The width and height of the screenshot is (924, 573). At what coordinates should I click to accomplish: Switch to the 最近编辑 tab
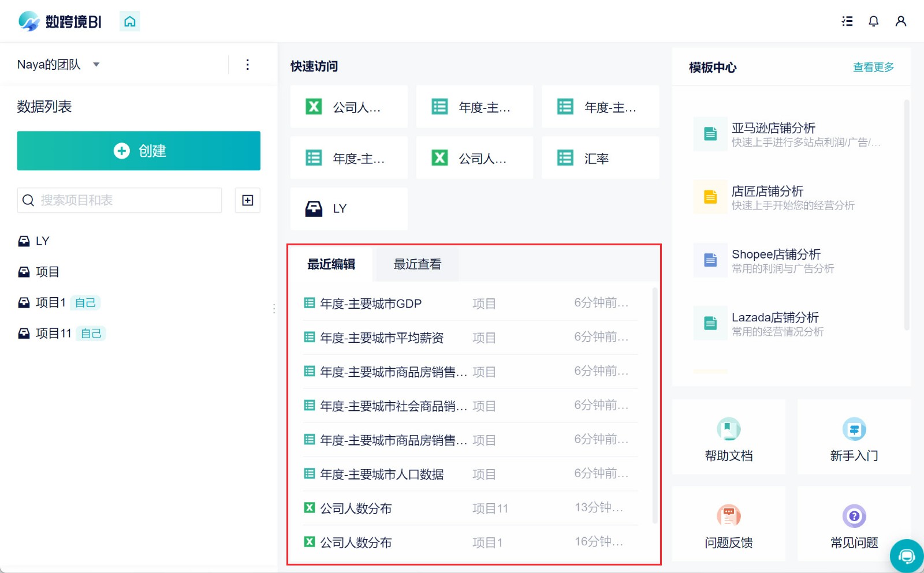pos(331,264)
